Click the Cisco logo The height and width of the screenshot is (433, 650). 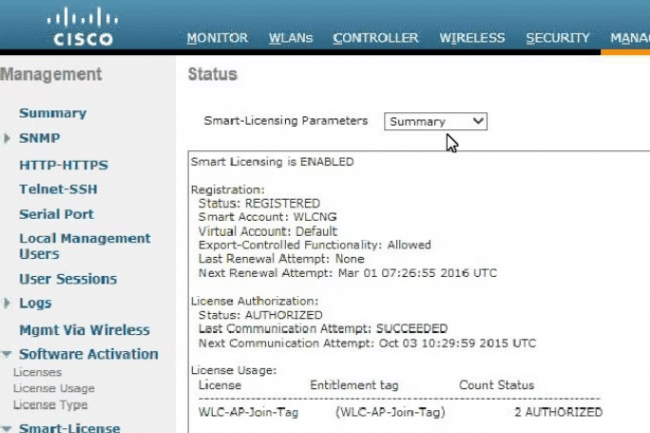coord(82,27)
